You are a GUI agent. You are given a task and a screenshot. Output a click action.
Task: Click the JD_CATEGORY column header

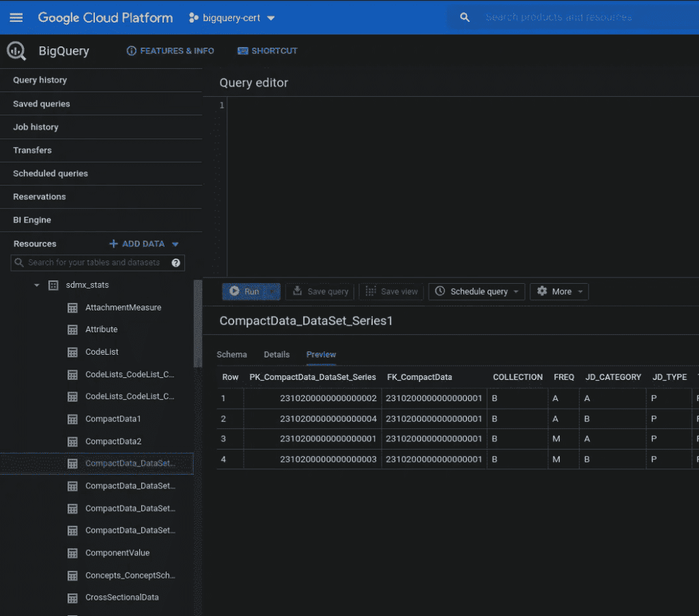point(614,377)
